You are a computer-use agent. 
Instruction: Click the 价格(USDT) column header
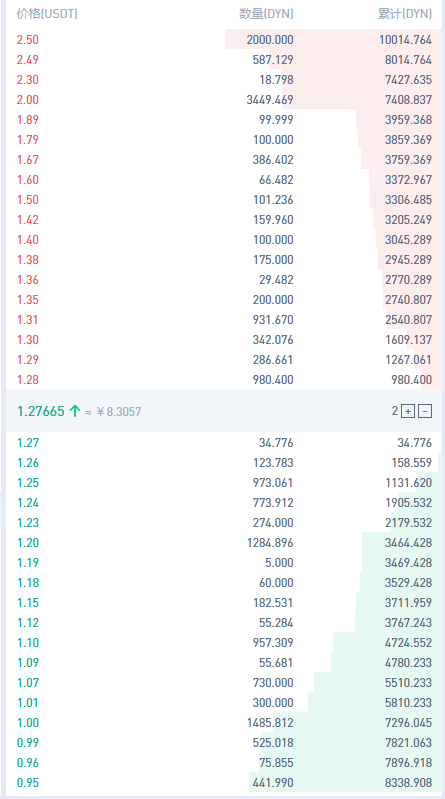point(47,14)
